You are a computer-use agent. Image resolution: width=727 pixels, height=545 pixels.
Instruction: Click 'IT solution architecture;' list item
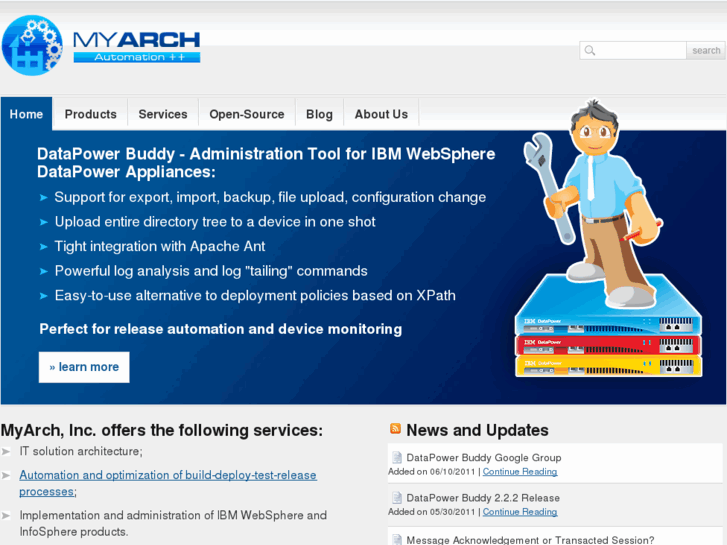[81, 451]
